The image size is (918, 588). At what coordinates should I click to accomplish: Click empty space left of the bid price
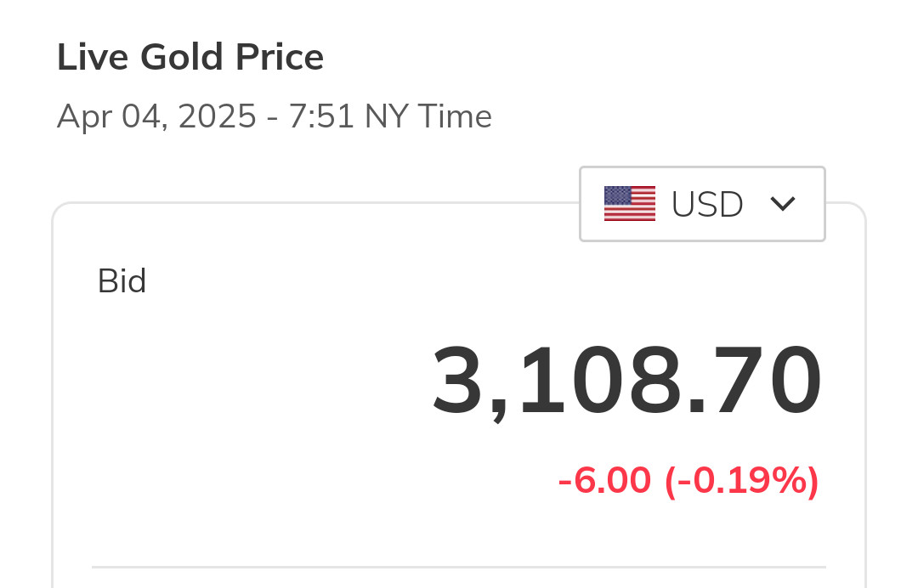click(x=255, y=382)
